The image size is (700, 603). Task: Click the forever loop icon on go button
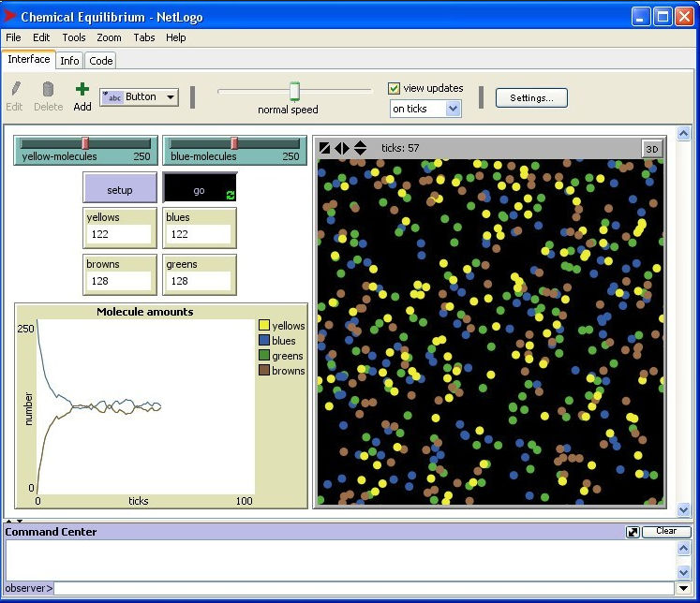(x=231, y=195)
